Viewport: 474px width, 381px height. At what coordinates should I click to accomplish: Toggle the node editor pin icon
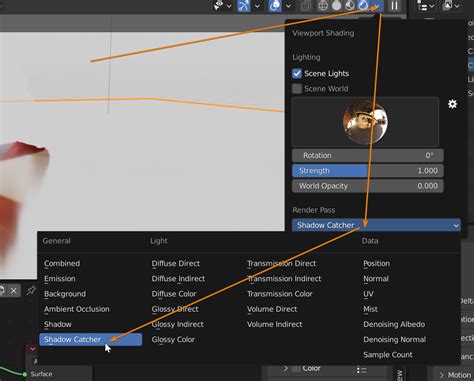31,290
